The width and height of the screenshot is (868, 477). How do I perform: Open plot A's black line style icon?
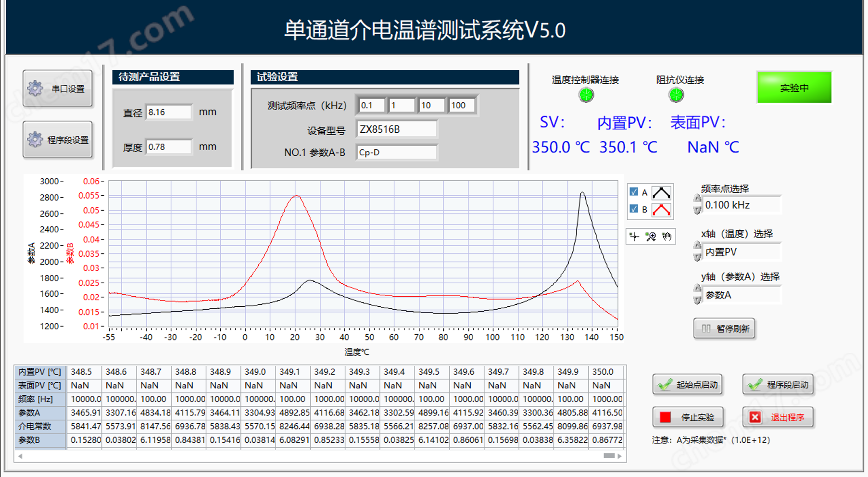pos(661,193)
